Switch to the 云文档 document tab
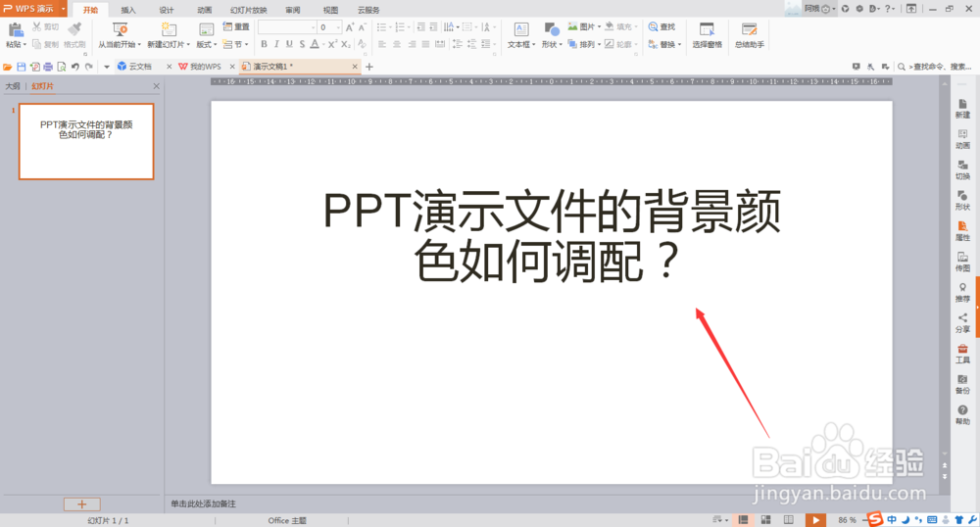The image size is (980, 527). coord(140,67)
